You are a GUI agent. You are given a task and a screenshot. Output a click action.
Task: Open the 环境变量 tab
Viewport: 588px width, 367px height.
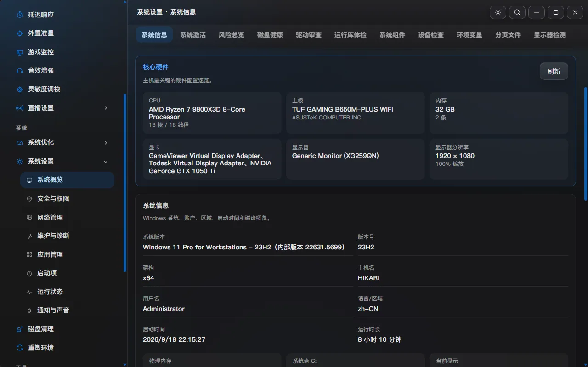pos(469,35)
